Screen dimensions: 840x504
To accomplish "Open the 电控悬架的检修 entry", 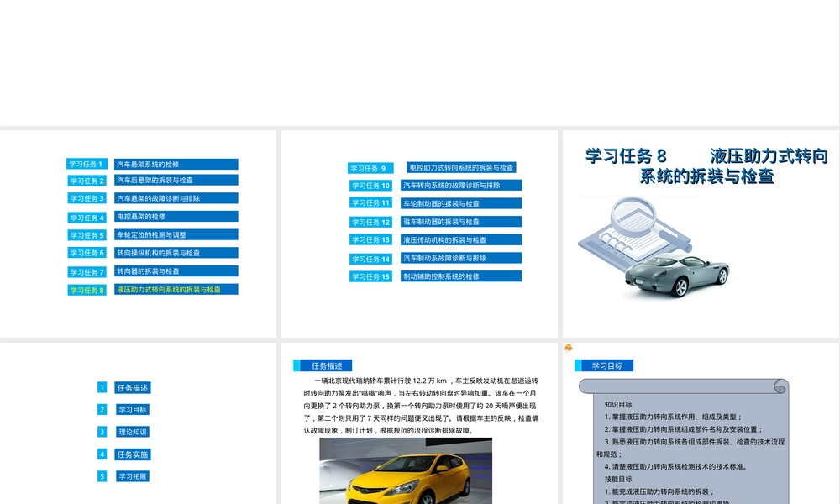I will pos(176,217).
